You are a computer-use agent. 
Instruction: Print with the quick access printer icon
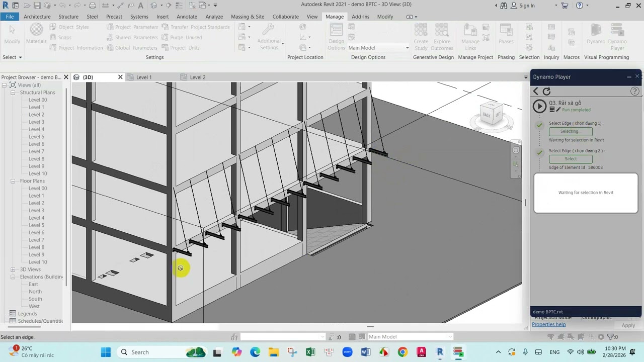(x=92, y=6)
